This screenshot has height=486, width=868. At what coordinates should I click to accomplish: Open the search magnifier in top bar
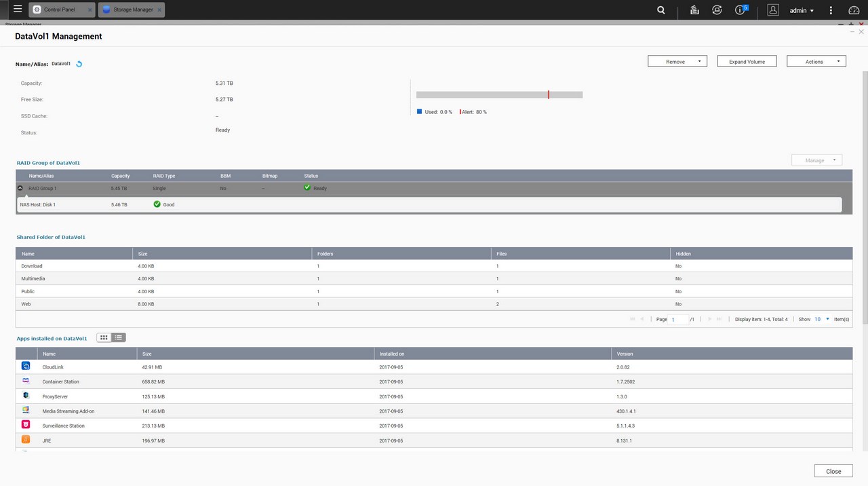pos(661,10)
